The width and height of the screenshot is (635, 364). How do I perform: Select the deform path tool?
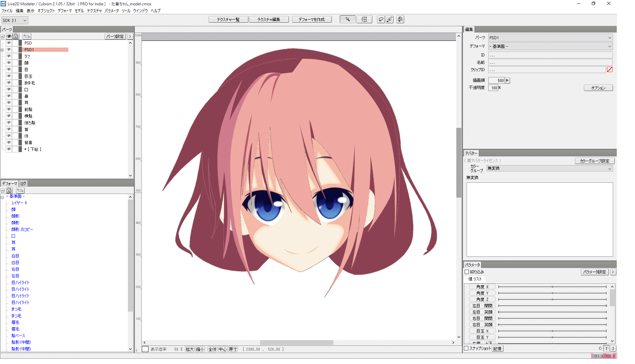390,19
